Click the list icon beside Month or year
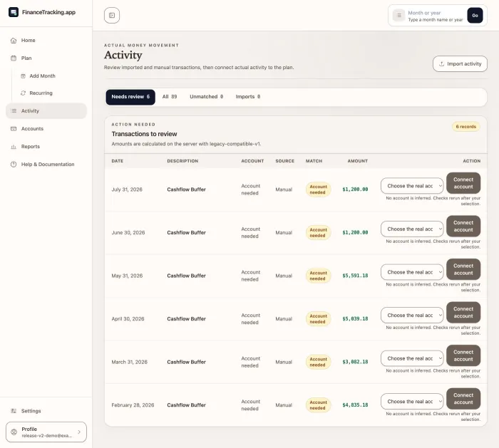Image resolution: width=499 pixels, height=448 pixels. click(x=398, y=15)
